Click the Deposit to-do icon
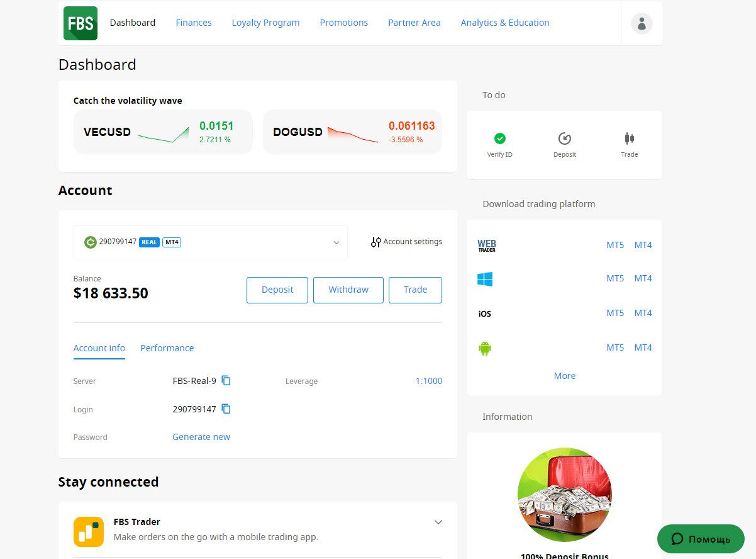Image resolution: width=756 pixels, height=559 pixels. click(x=565, y=138)
